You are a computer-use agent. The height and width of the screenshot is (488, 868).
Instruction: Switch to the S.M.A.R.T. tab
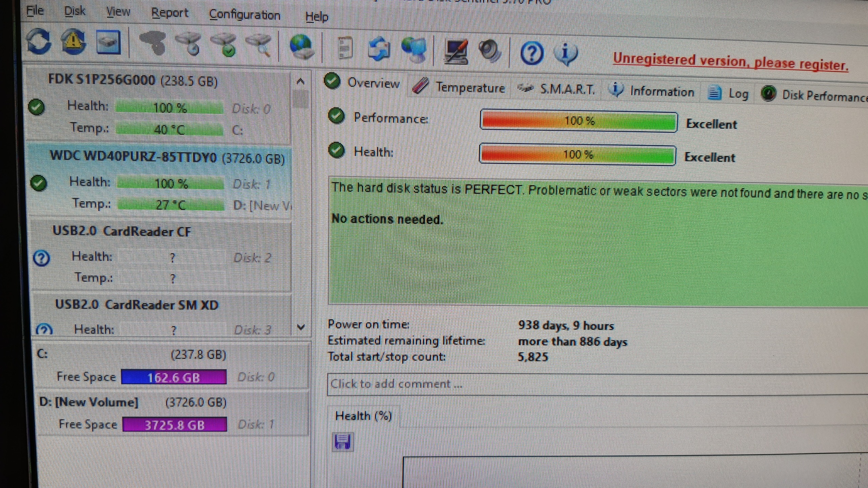[567, 89]
